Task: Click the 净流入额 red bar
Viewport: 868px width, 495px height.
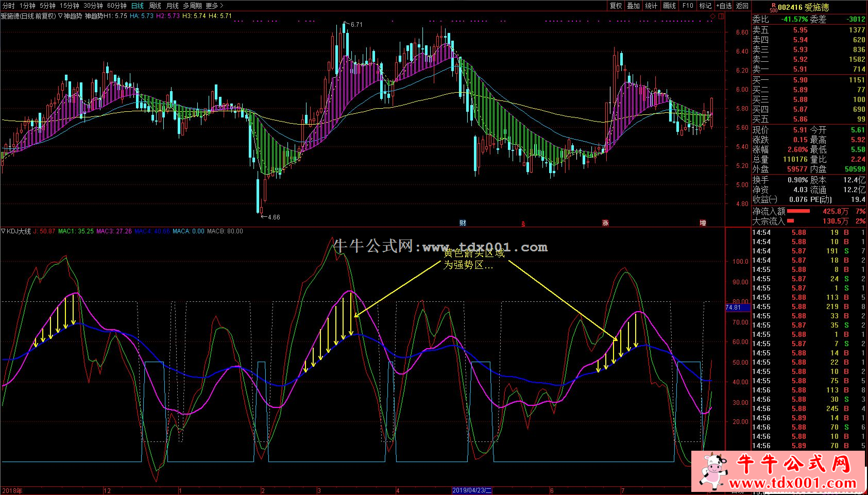Action: coord(798,211)
